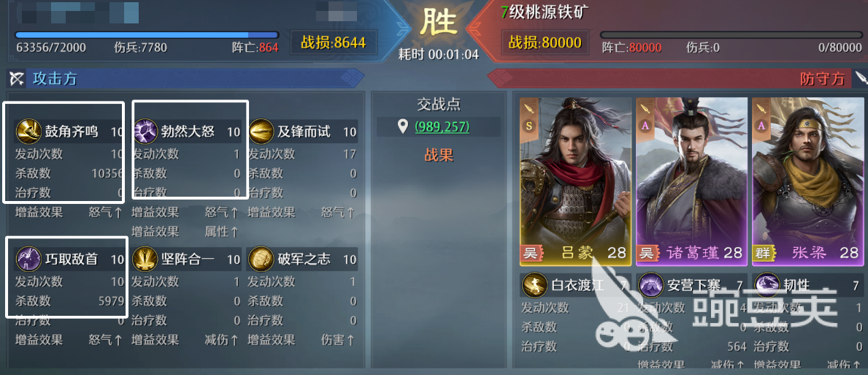Click the 韧性 skill icon

click(767, 285)
